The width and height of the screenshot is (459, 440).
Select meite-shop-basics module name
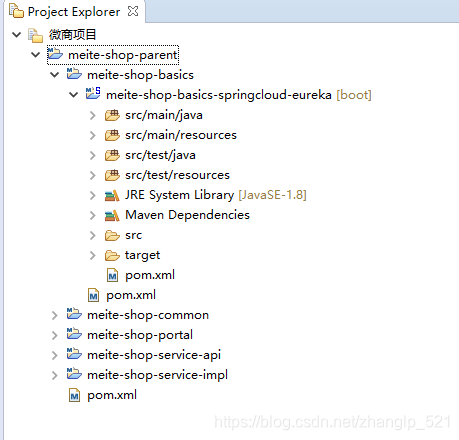pos(140,75)
